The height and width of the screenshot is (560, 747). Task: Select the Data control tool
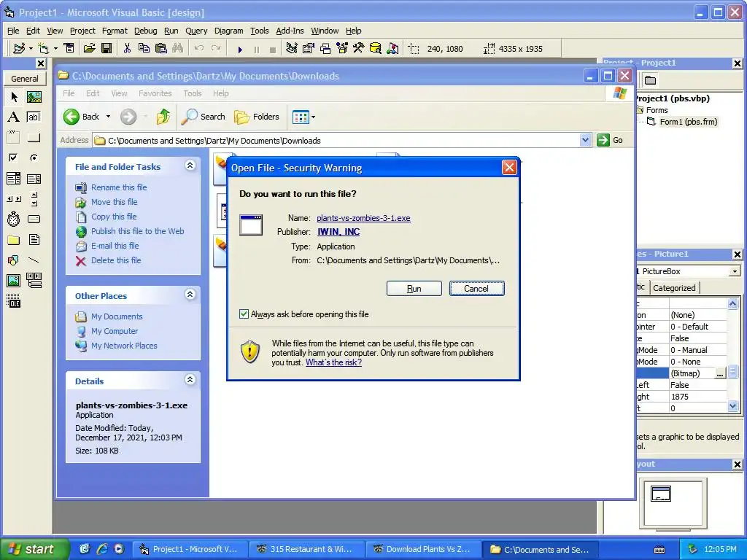tap(34, 281)
